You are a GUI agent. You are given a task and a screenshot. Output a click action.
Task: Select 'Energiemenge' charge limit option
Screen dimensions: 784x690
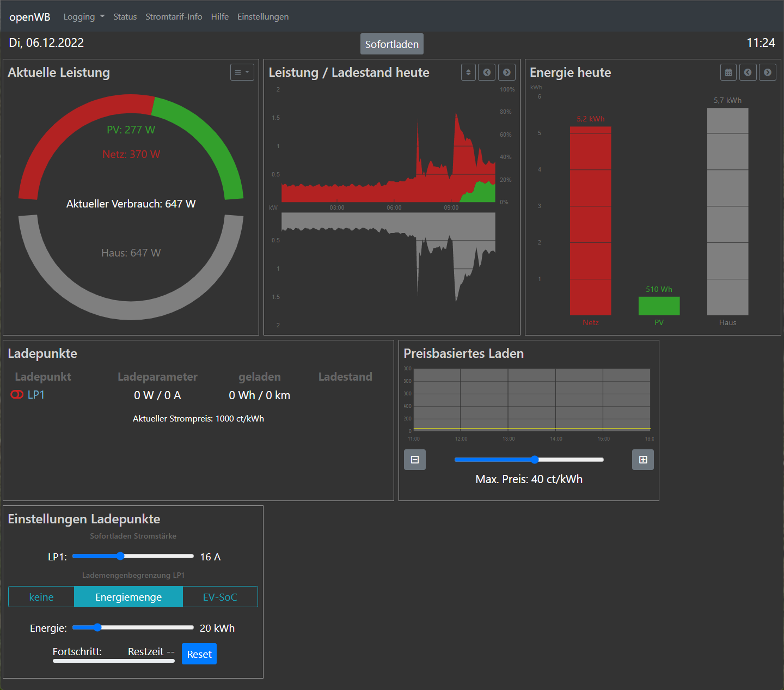pyautogui.click(x=128, y=597)
